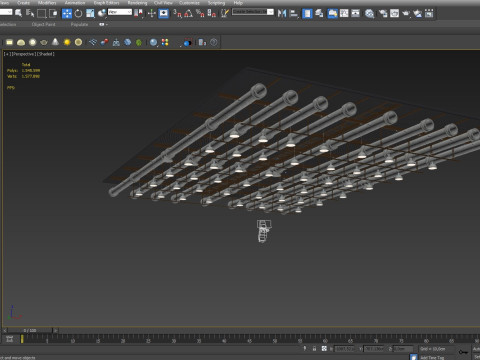This screenshot has height=360, width=480.
Task: Step time slider forward with right arrow
Action: pos(56,330)
